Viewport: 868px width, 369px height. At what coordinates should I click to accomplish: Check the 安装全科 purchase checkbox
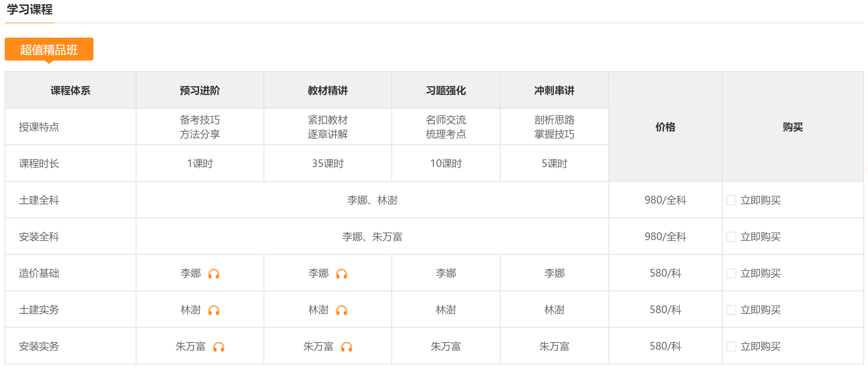731,237
